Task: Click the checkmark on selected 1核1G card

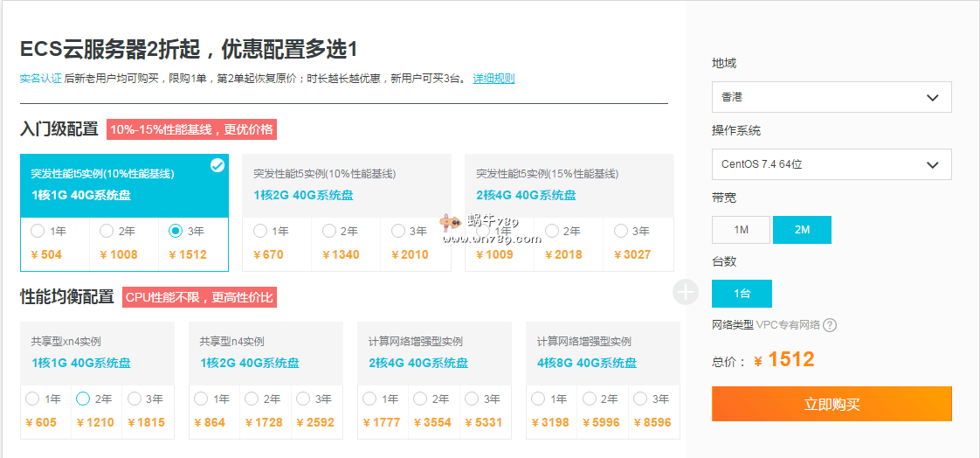Action: 217,166
